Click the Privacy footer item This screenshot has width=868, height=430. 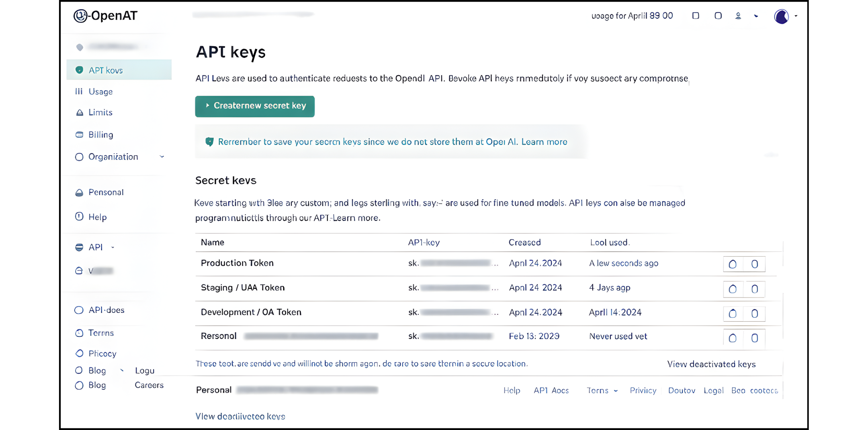(643, 390)
